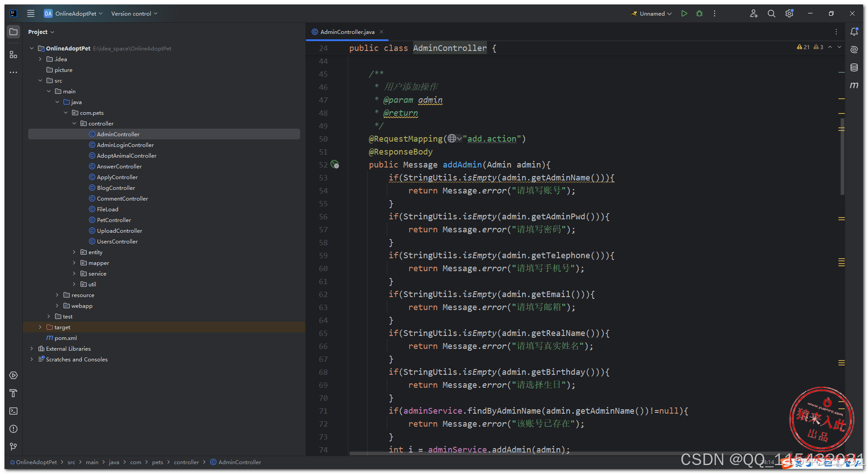Select AdminLoginController in tree

[125, 145]
